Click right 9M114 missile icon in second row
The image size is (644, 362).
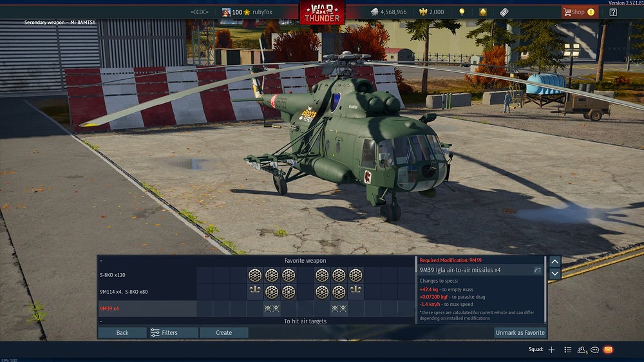355,290
